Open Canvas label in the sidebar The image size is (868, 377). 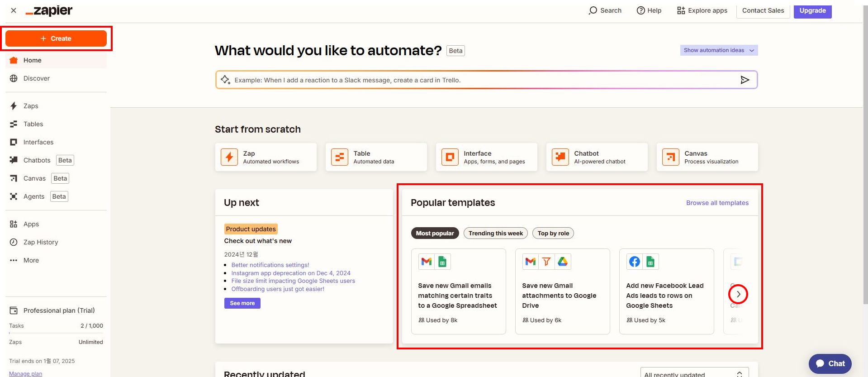click(x=34, y=178)
